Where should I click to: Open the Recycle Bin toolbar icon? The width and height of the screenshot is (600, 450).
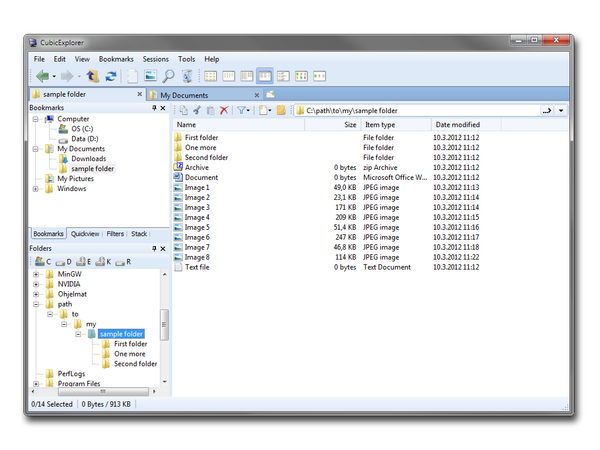tap(187, 76)
